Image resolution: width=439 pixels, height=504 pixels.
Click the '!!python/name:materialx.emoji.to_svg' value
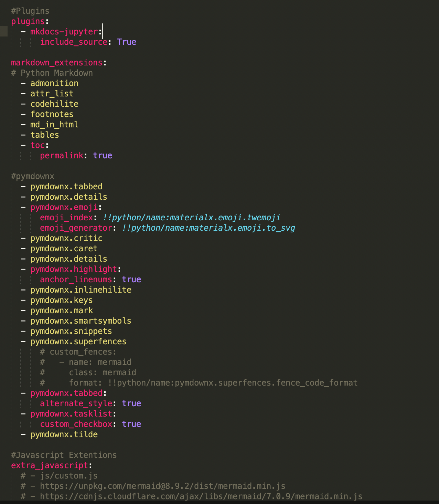(208, 228)
